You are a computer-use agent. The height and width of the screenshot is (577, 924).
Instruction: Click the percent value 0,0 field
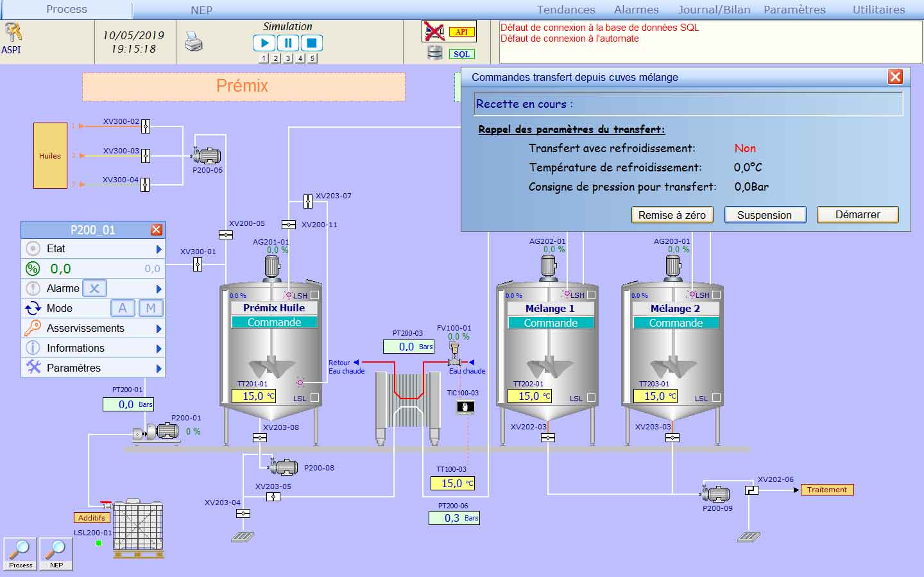click(93, 269)
